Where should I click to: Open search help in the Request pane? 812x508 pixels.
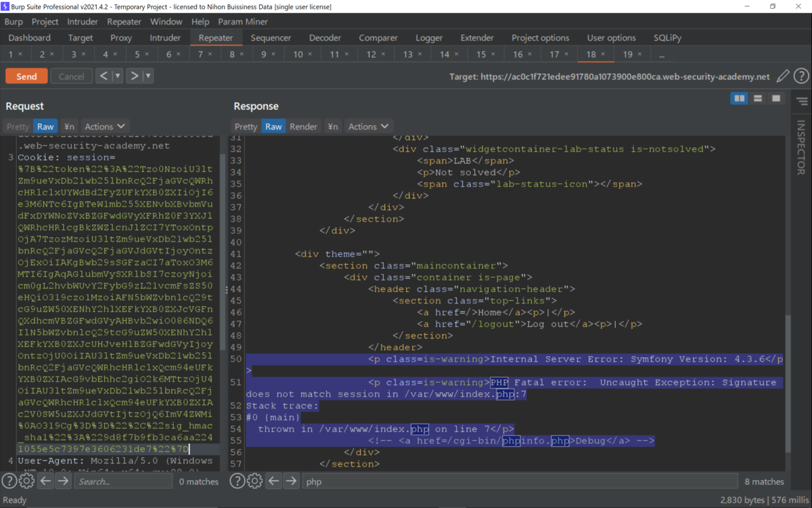tap(9, 481)
